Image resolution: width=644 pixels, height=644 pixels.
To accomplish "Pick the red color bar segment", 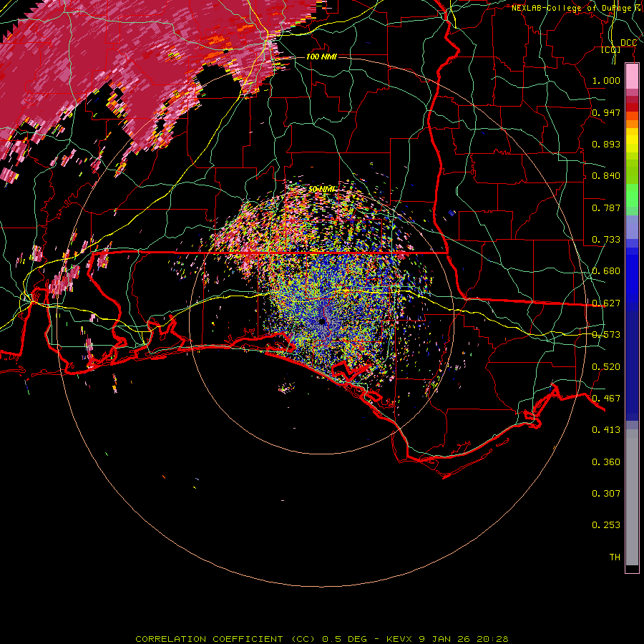I will click(x=632, y=107).
